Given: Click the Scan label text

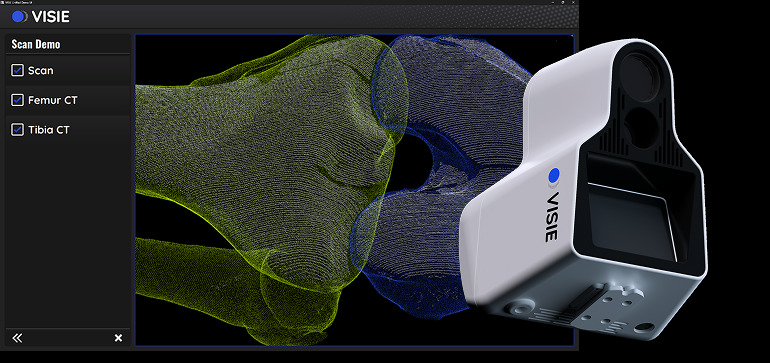Looking at the screenshot, I should pos(41,70).
